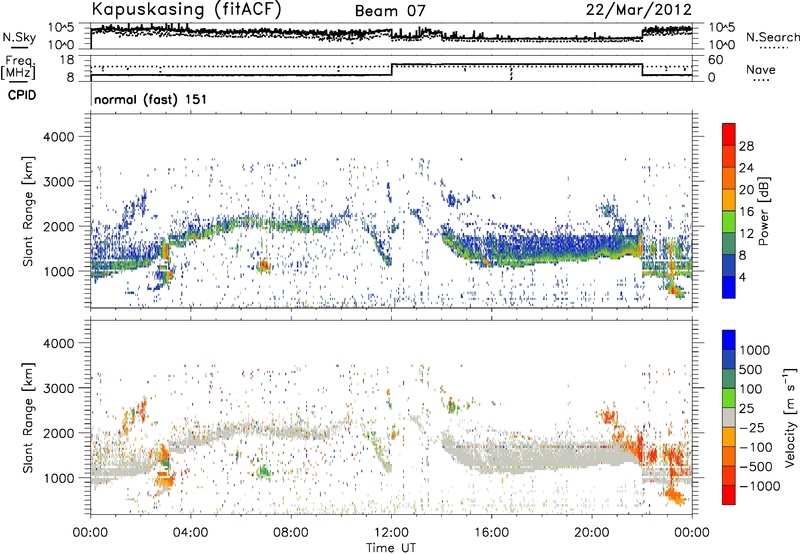
Task: Click the '2000' tick of the velocity panel
Action: pos(58,433)
